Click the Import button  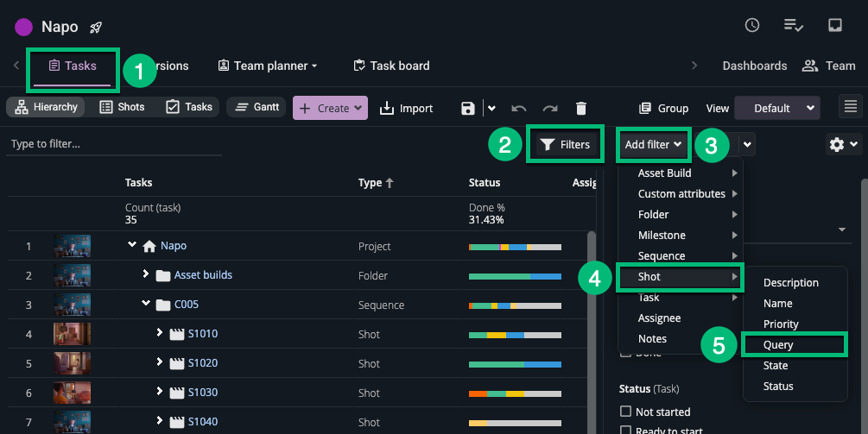pyautogui.click(x=406, y=109)
